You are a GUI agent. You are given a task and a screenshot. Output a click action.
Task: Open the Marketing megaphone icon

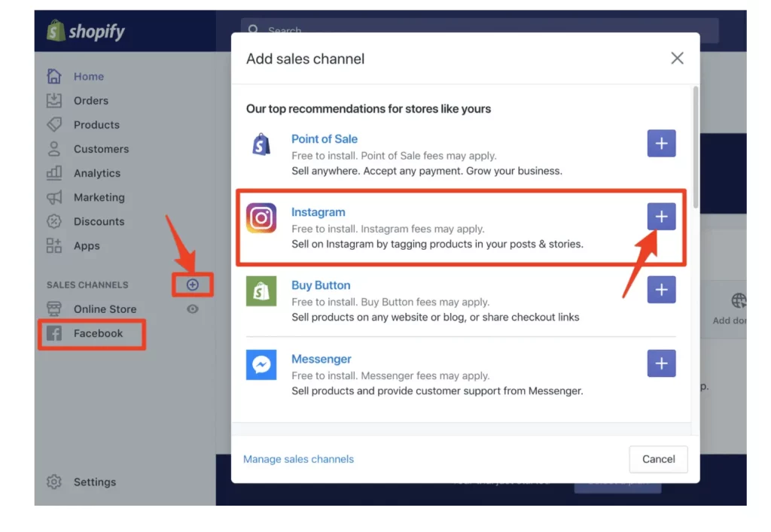(54, 197)
